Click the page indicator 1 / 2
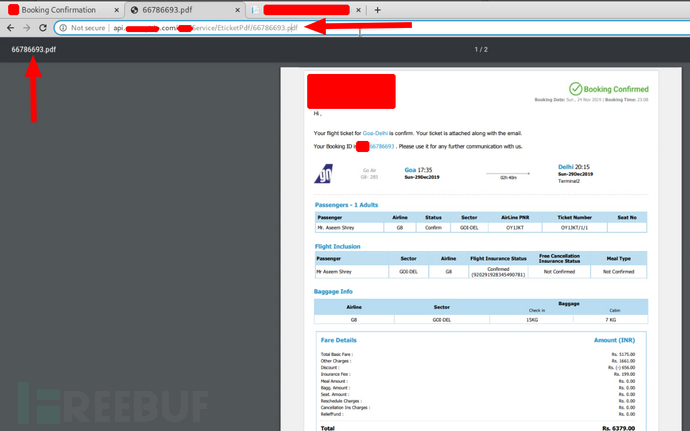690x431 pixels. coord(481,49)
